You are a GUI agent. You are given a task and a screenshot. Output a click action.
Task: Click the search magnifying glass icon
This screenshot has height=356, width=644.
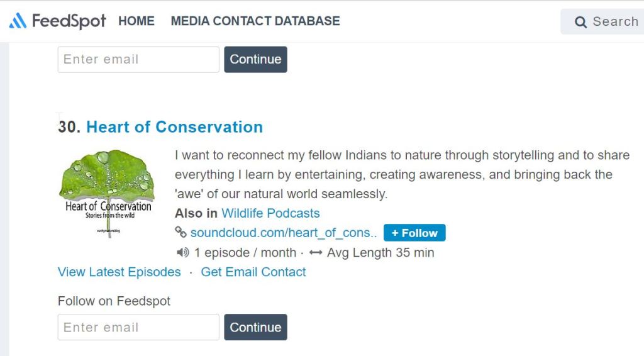pyautogui.click(x=580, y=23)
